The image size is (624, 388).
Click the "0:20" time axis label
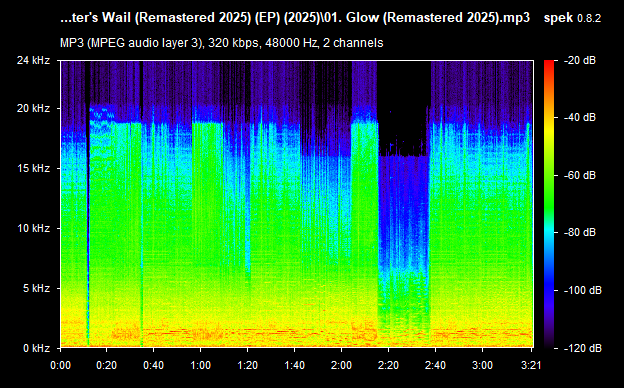(x=107, y=365)
